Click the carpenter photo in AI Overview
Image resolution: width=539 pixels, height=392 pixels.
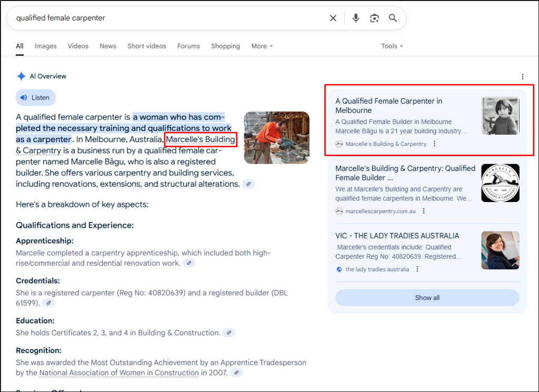point(276,137)
